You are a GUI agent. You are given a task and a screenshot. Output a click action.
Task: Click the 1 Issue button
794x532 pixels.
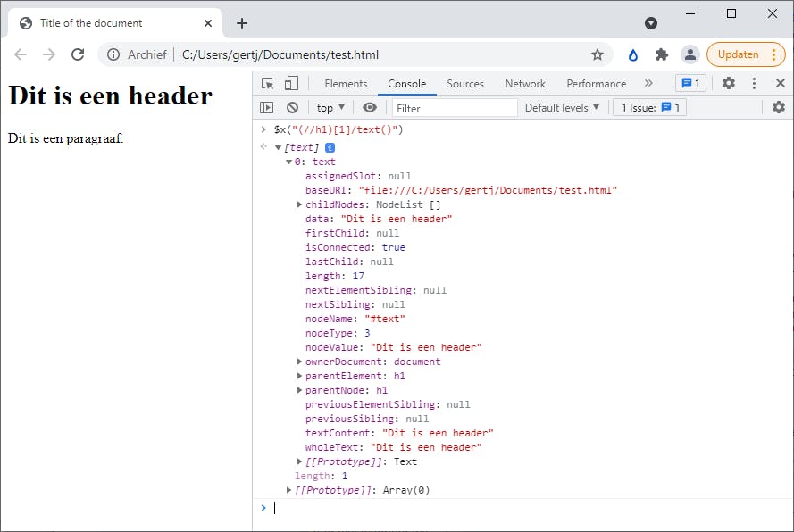click(649, 108)
